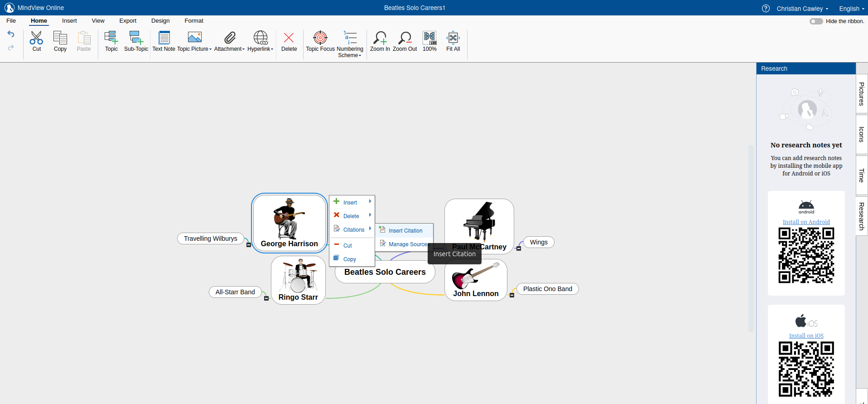Click the Undo arrow icon
This screenshot has height=404, width=868.
(x=11, y=34)
